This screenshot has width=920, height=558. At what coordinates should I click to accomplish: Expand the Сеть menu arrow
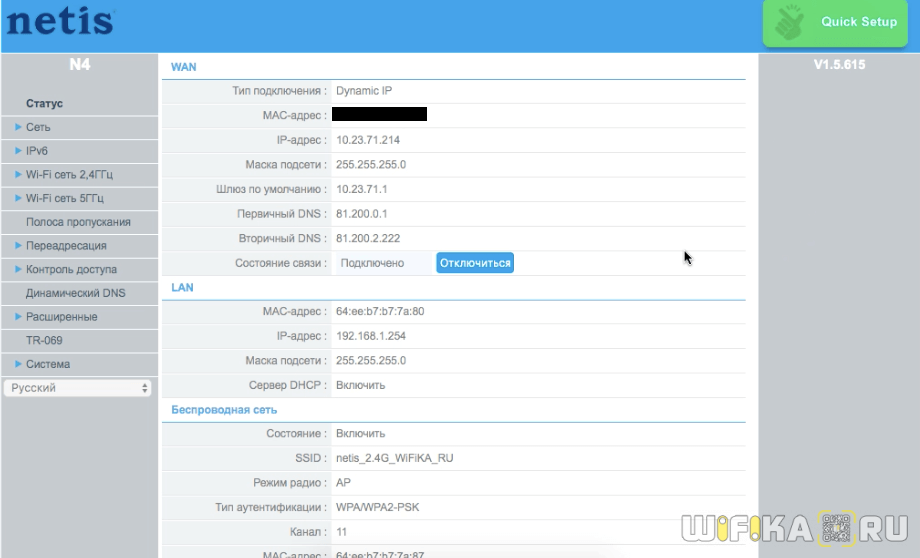pyautogui.click(x=18, y=127)
